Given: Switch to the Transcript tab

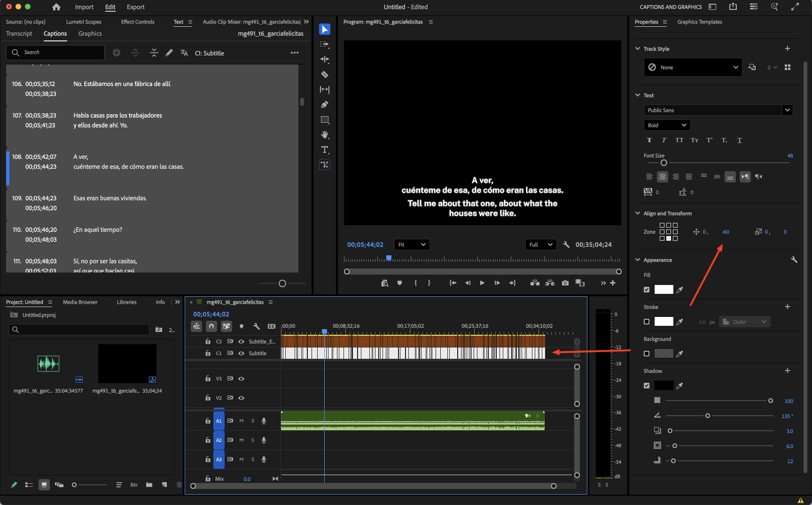Looking at the screenshot, I should tap(19, 34).
